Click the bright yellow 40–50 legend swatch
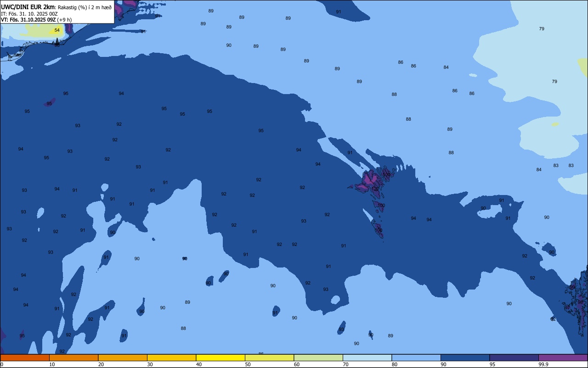This screenshot has width=588, height=368. 220,357
